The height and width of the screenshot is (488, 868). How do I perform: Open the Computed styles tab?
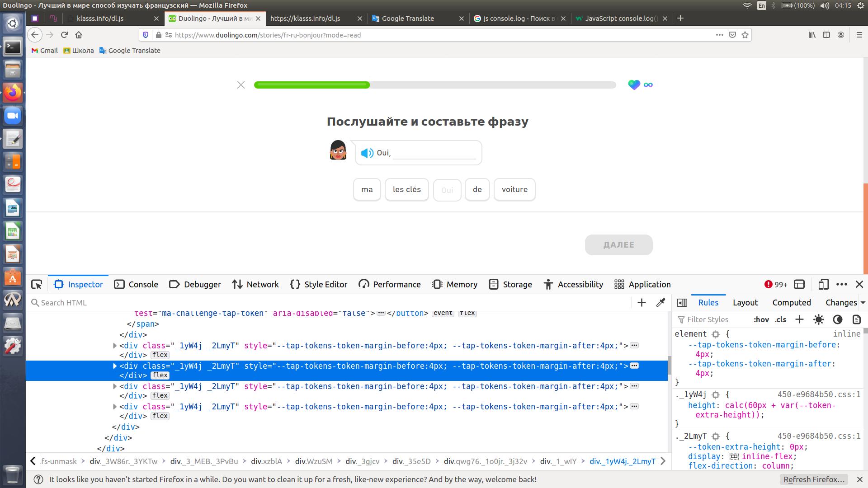[791, 303]
